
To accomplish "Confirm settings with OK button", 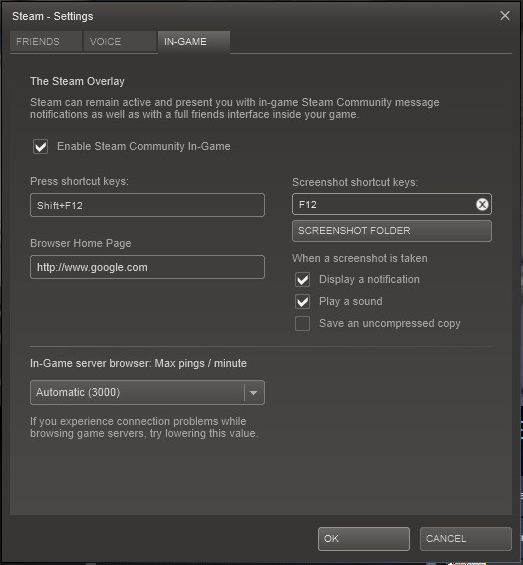I will point(364,539).
